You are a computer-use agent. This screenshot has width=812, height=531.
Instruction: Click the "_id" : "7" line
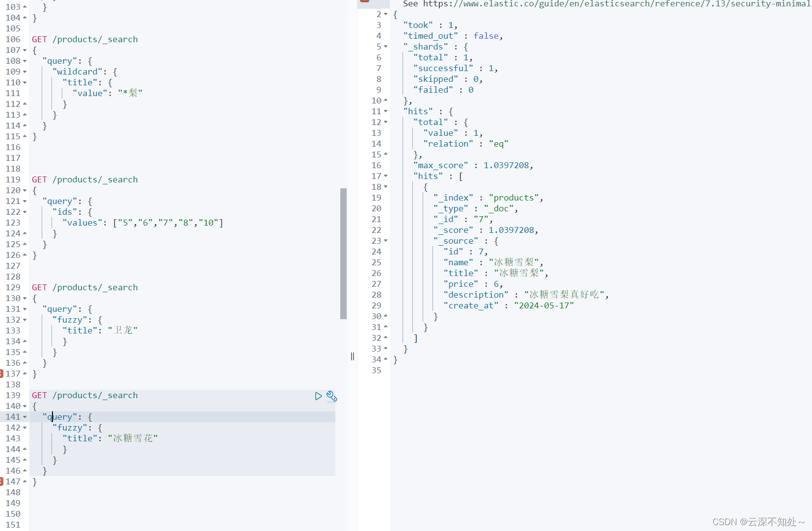tap(463, 219)
